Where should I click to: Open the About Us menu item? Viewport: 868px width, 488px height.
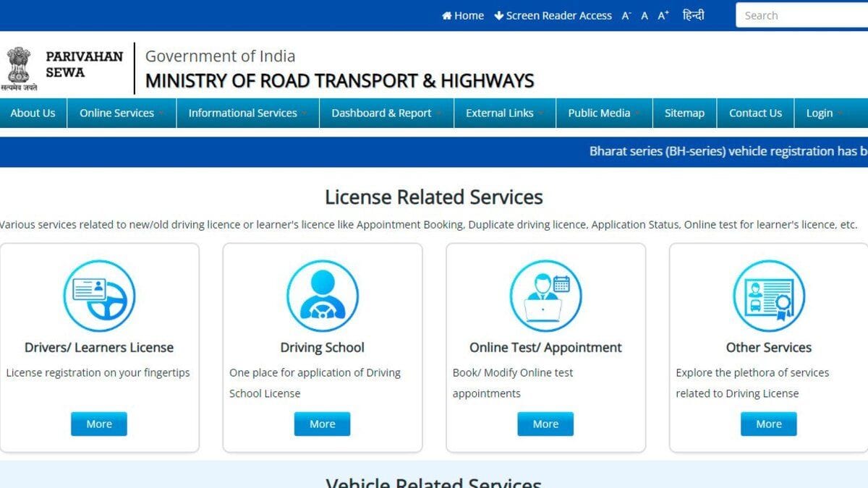[33, 114]
